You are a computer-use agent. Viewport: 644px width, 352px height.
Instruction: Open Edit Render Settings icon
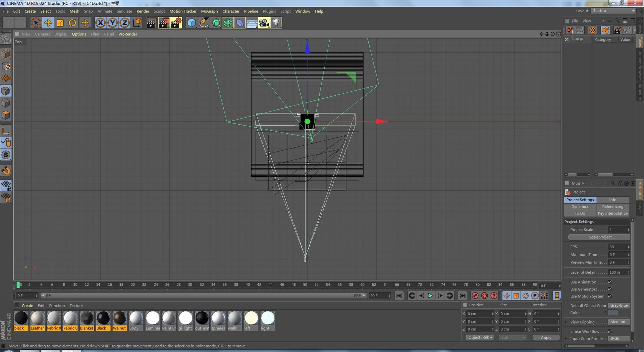click(176, 23)
